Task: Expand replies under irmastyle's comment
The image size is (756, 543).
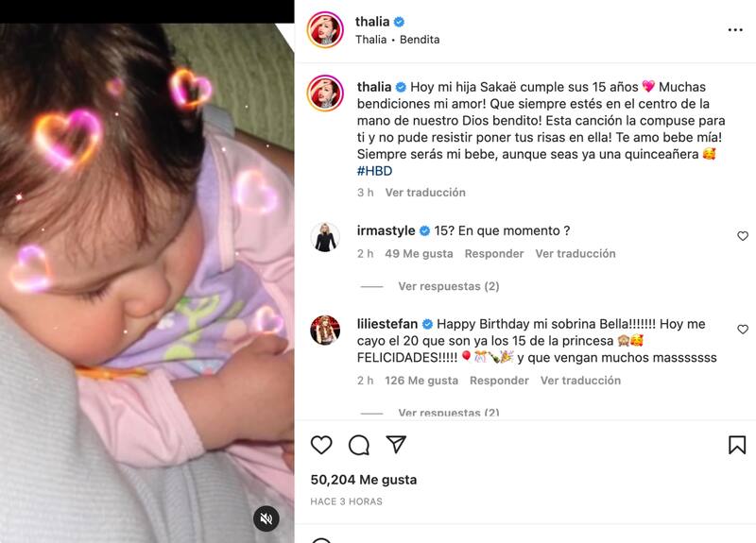Action: (448, 286)
